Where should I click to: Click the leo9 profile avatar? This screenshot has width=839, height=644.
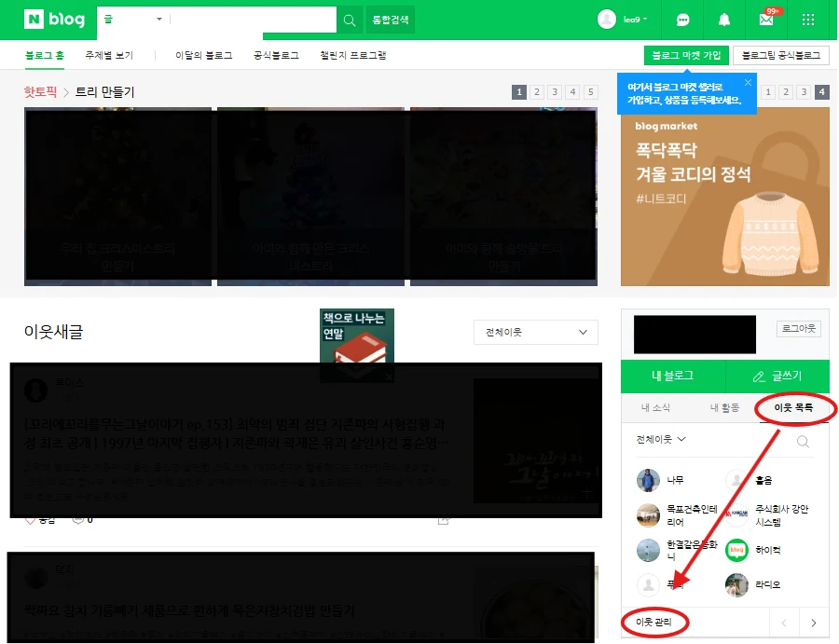(607, 20)
